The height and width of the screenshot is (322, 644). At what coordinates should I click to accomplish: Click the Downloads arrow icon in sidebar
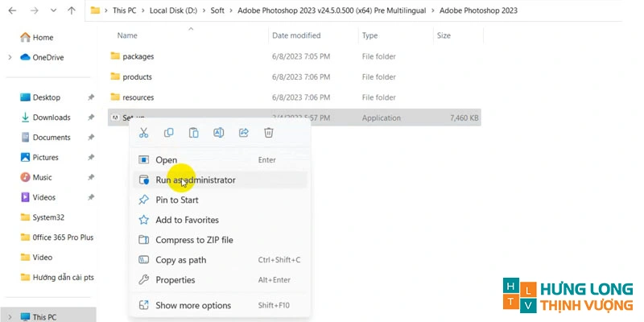coord(25,118)
